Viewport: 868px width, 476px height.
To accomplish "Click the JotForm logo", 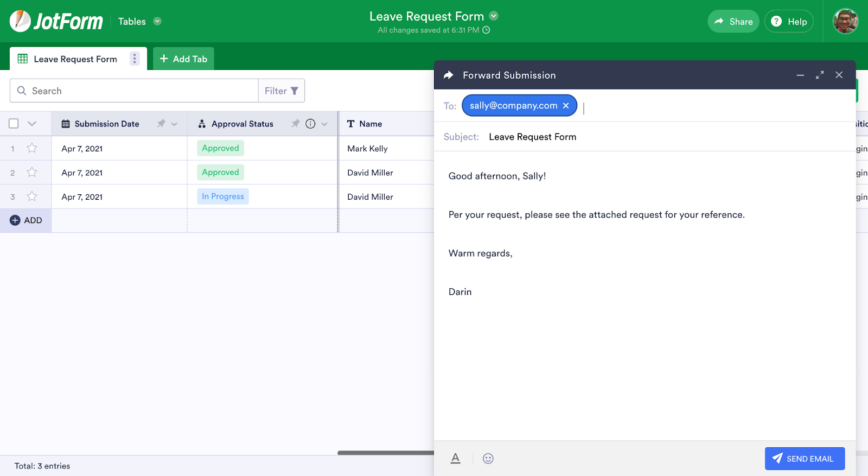I will [x=56, y=21].
